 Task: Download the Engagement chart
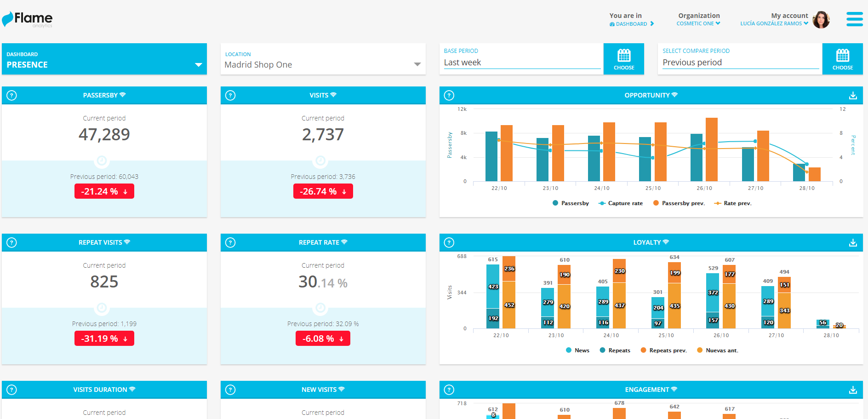pyautogui.click(x=853, y=390)
